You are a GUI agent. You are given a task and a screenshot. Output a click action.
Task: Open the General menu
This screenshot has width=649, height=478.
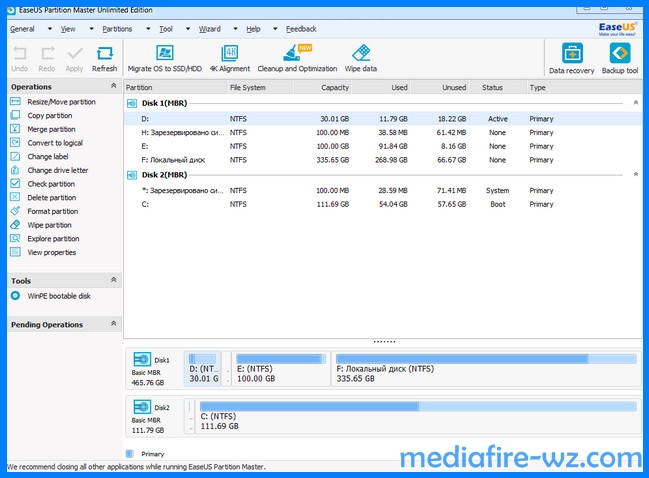tap(22, 29)
